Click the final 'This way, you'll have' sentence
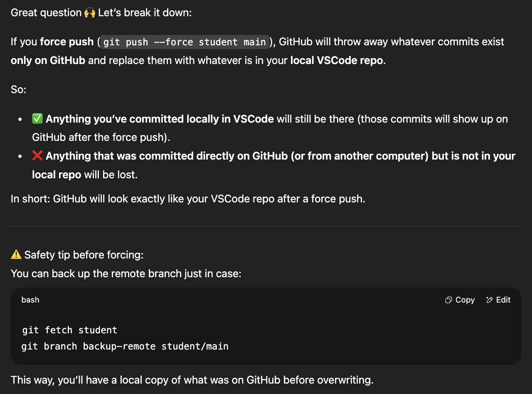This screenshot has width=532, height=394. click(192, 380)
